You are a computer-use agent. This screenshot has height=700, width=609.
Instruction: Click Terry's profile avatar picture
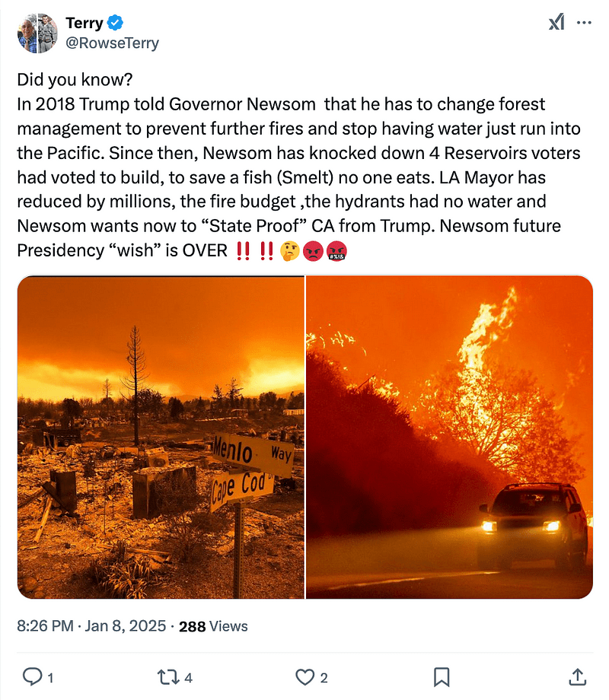click(37, 33)
